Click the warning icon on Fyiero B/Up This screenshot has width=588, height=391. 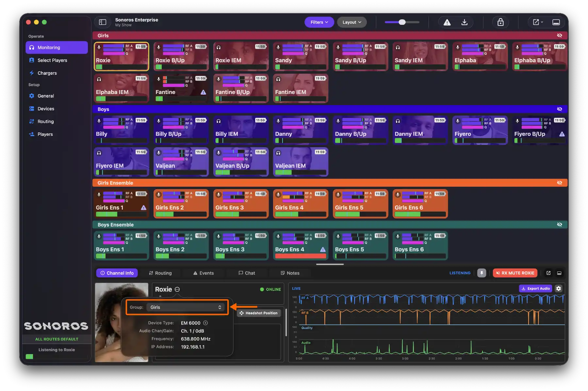(x=562, y=134)
